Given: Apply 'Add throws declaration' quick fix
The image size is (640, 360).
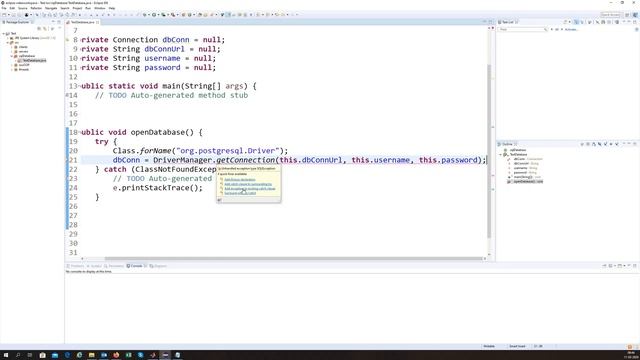Looking at the screenshot, I should [240, 179].
